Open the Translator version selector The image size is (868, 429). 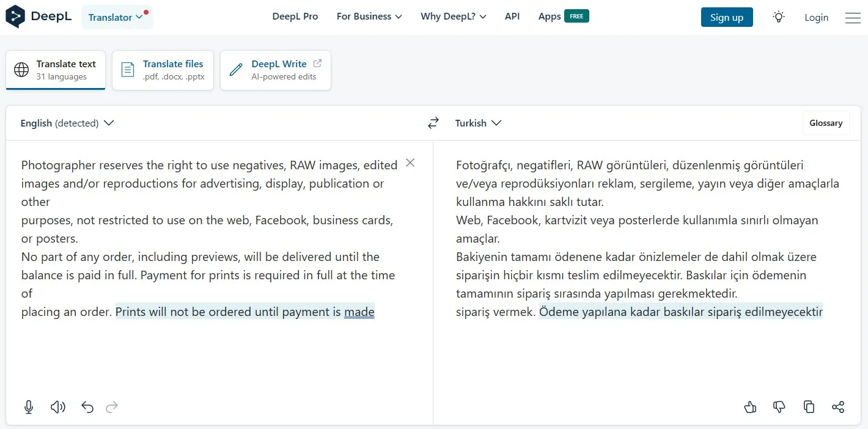click(x=117, y=16)
